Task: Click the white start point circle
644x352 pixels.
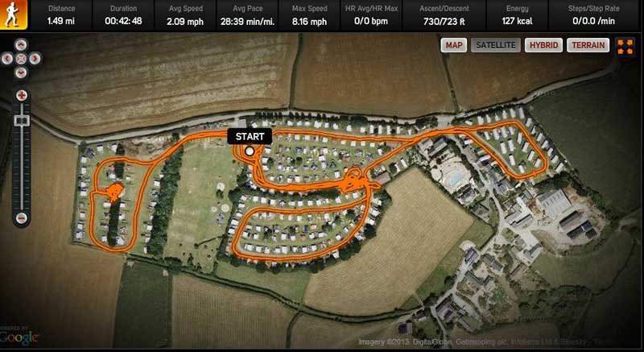Action: point(250,151)
